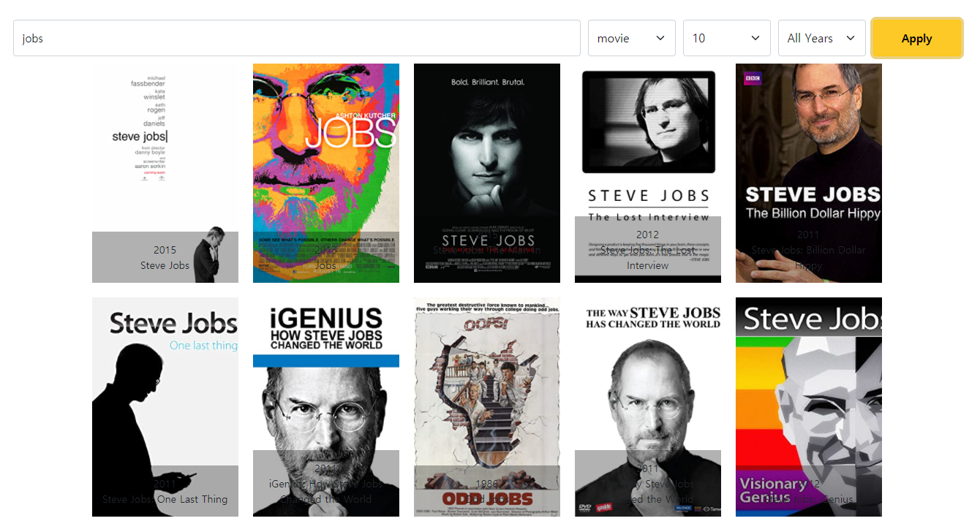Viewport: 980px width, 521px height.
Task: Click the "2015 Steve Jobs" caption text
Action: tap(165, 258)
